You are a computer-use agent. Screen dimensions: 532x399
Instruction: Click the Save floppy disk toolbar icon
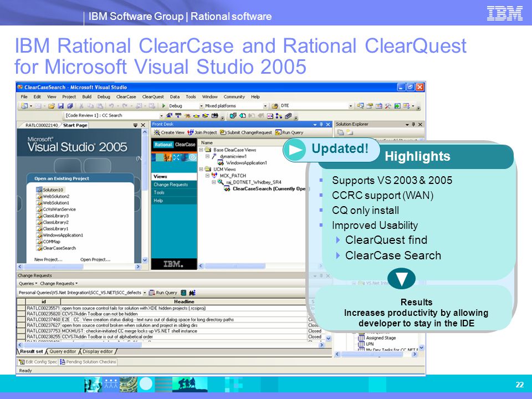pos(61,106)
